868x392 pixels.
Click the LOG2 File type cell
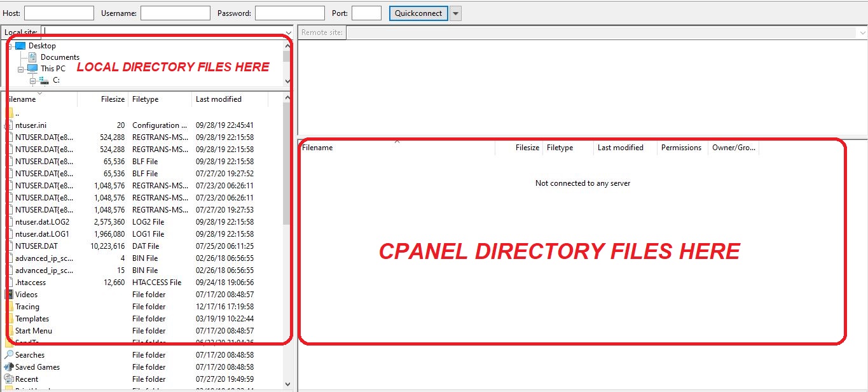(x=148, y=222)
